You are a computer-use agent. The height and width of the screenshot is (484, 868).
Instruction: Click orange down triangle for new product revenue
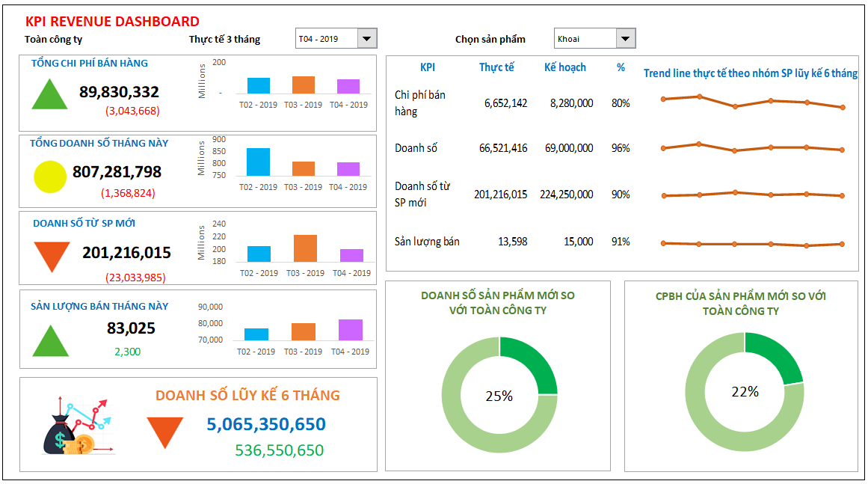52,255
